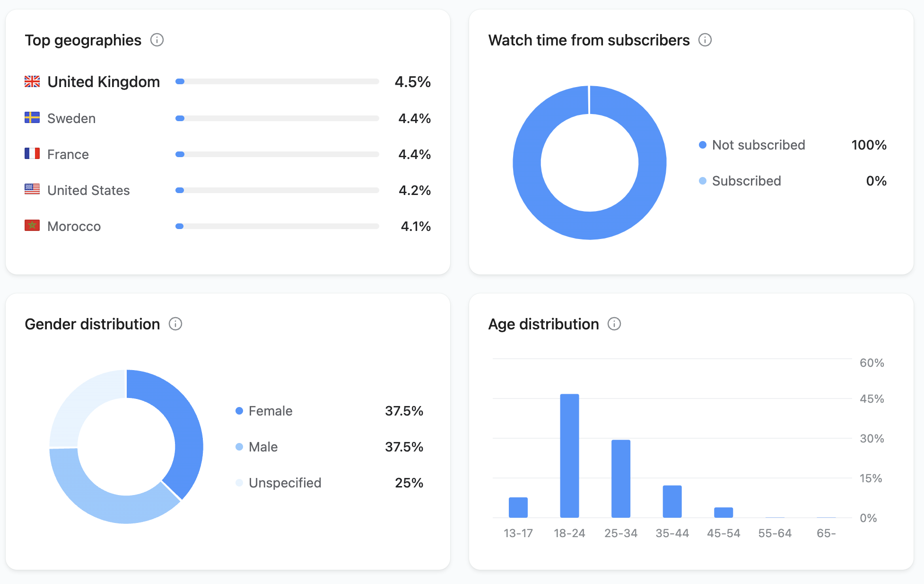Click the 13-17 age bar

(x=518, y=507)
